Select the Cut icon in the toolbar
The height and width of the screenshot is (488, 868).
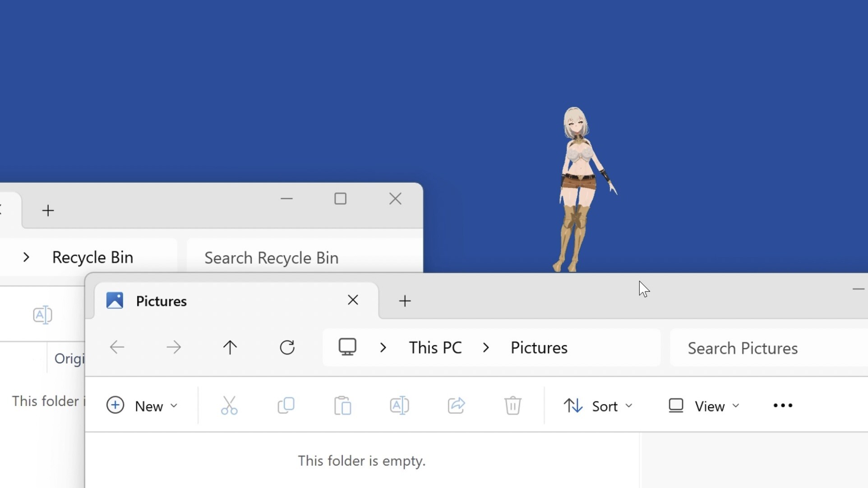pyautogui.click(x=229, y=405)
